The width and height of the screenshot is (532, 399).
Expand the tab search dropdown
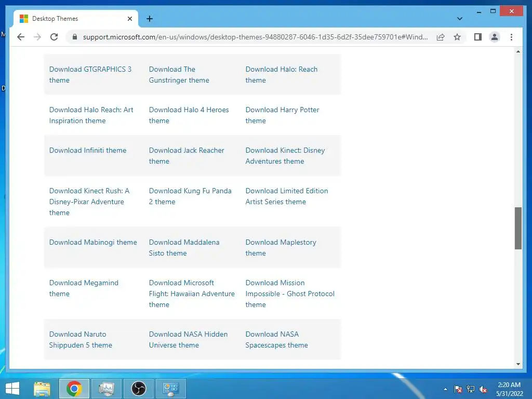click(x=459, y=19)
